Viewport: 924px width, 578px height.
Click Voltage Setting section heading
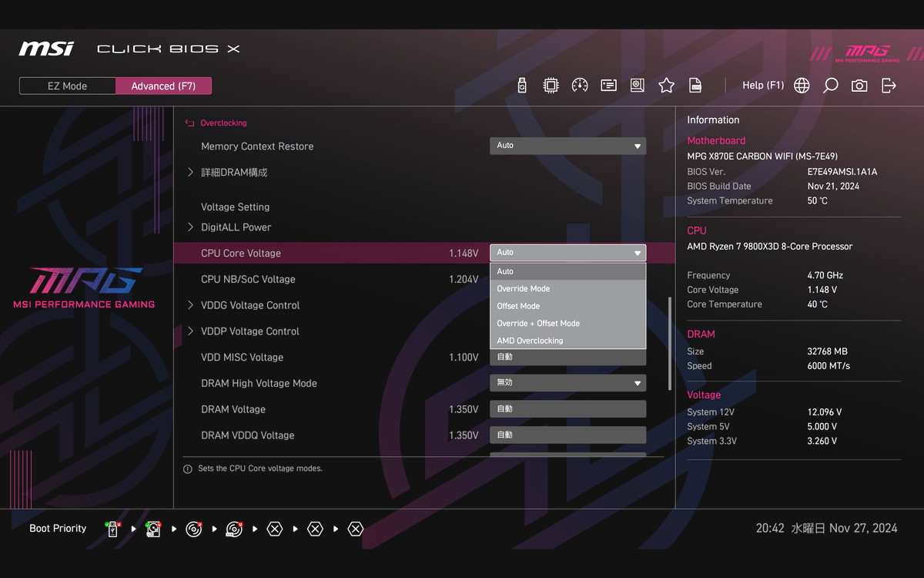[235, 207]
